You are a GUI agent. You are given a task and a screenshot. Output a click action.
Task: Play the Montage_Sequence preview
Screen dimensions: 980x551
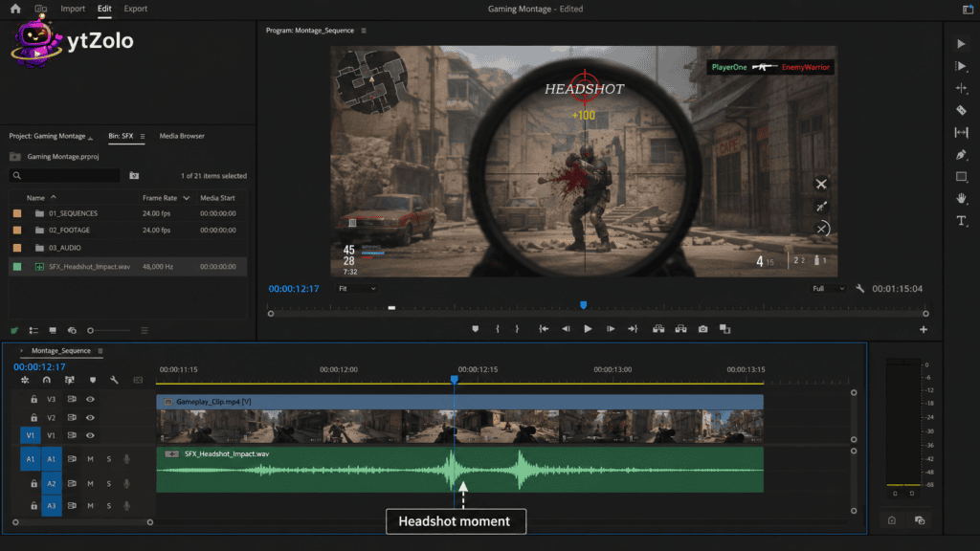[588, 329]
